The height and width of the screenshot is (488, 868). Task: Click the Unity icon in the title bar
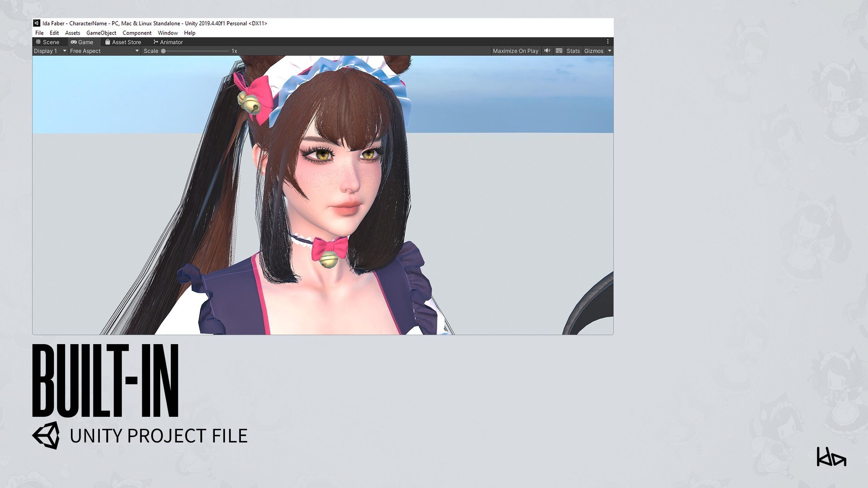coord(37,23)
